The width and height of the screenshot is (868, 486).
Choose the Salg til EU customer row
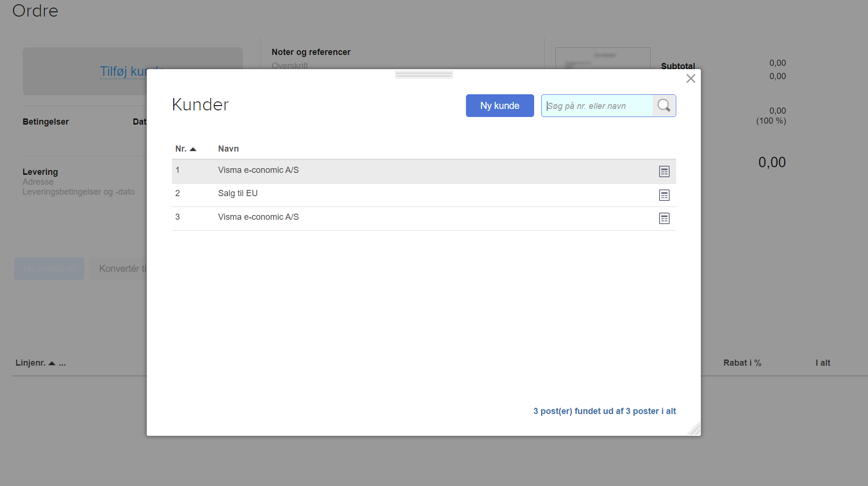[238, 194]
